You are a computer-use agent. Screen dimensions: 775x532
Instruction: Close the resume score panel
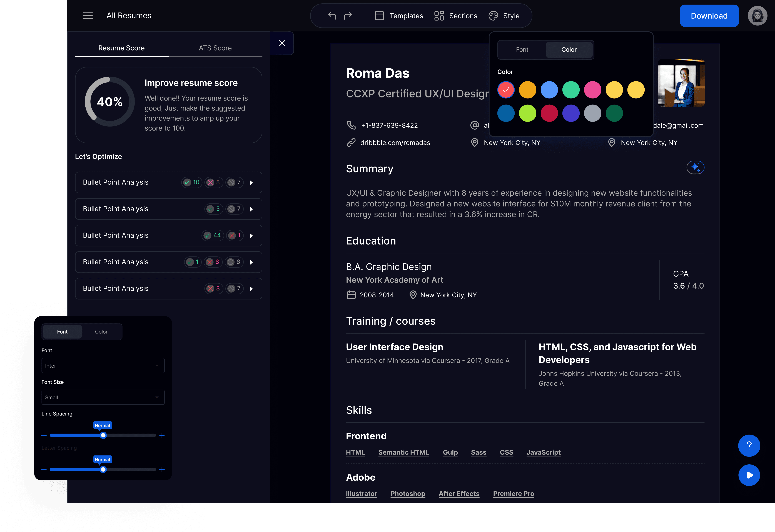point(282,43)
